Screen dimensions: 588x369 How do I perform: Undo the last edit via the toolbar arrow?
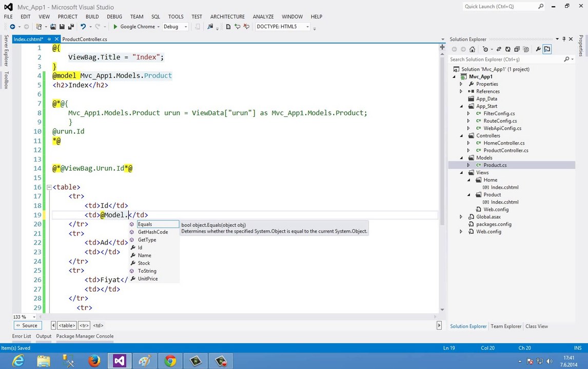pos(83,27)
